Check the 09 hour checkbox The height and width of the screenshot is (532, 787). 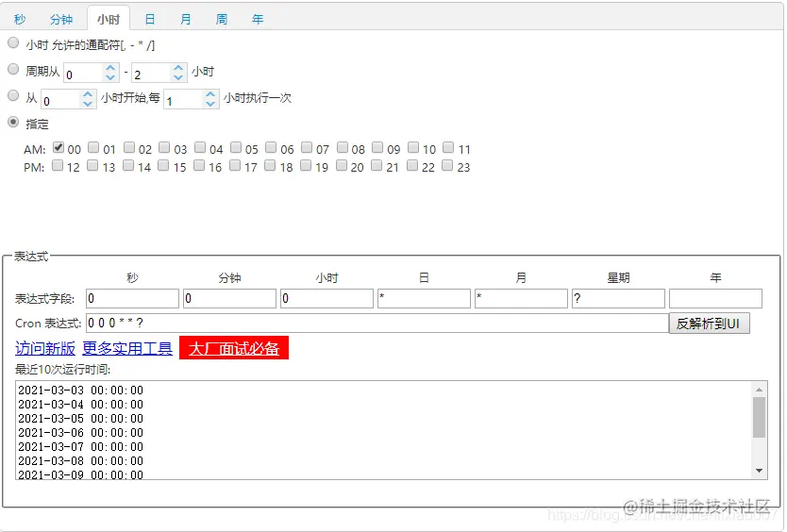click(x=377, y=147)
